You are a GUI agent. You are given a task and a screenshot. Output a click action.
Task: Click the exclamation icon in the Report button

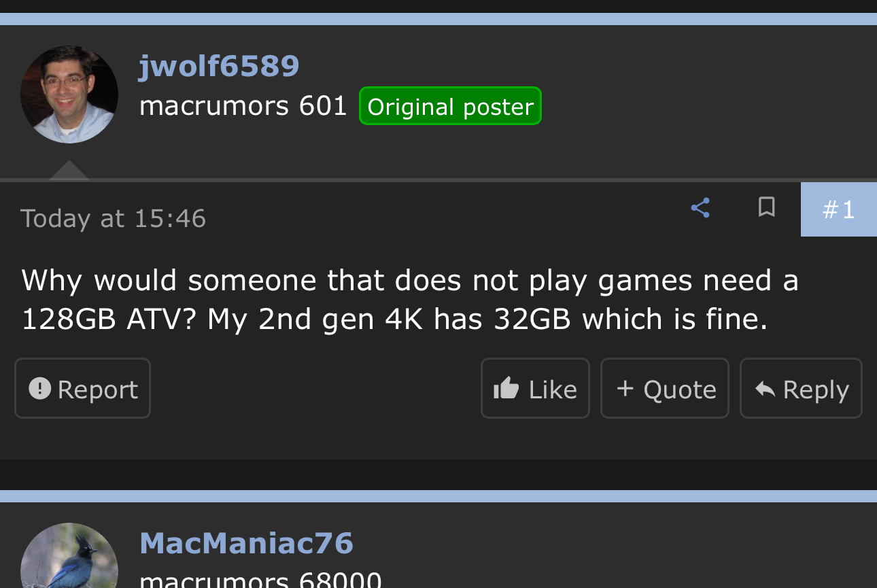point(40,389)
